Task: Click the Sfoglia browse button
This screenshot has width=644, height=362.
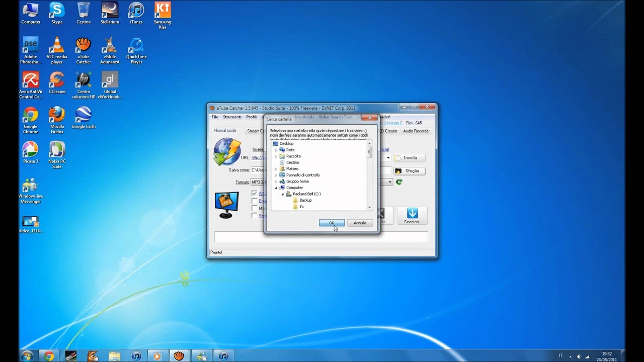Action: point(410,171)
